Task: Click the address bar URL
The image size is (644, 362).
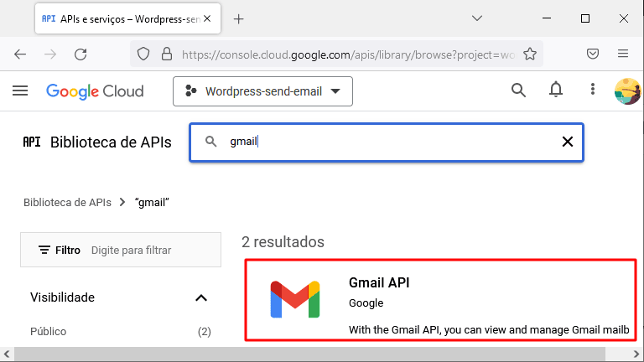Action: click(348, 54)
